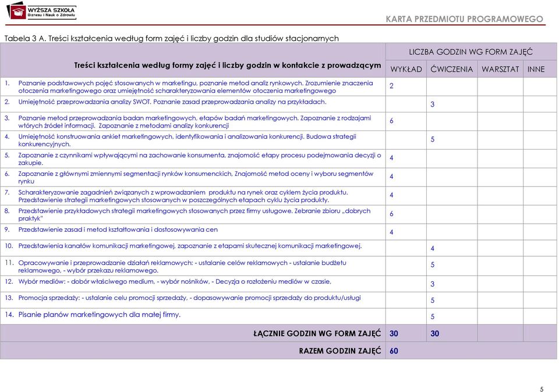Select row 10 text about kanałów komunikacji

pyautogui.click(x=190, y=246)
